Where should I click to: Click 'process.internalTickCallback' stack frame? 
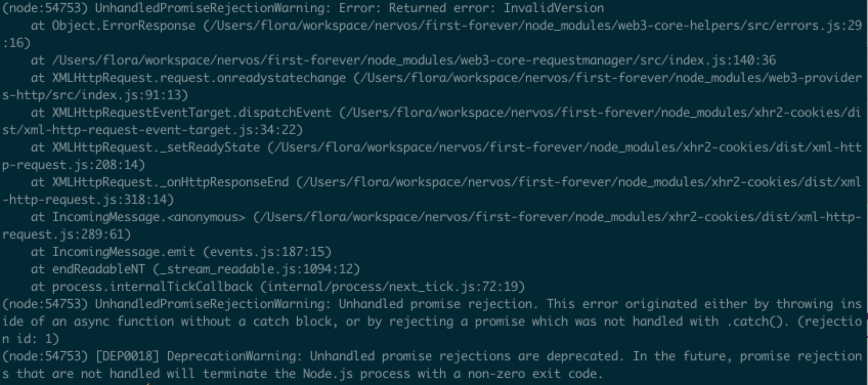(152, 287)
